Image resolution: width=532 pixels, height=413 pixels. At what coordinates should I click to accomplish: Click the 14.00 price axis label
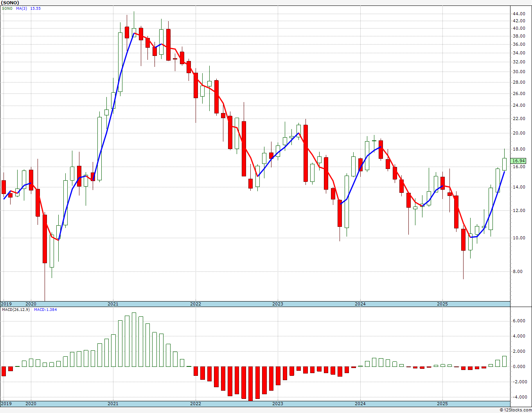coord(519,187)
